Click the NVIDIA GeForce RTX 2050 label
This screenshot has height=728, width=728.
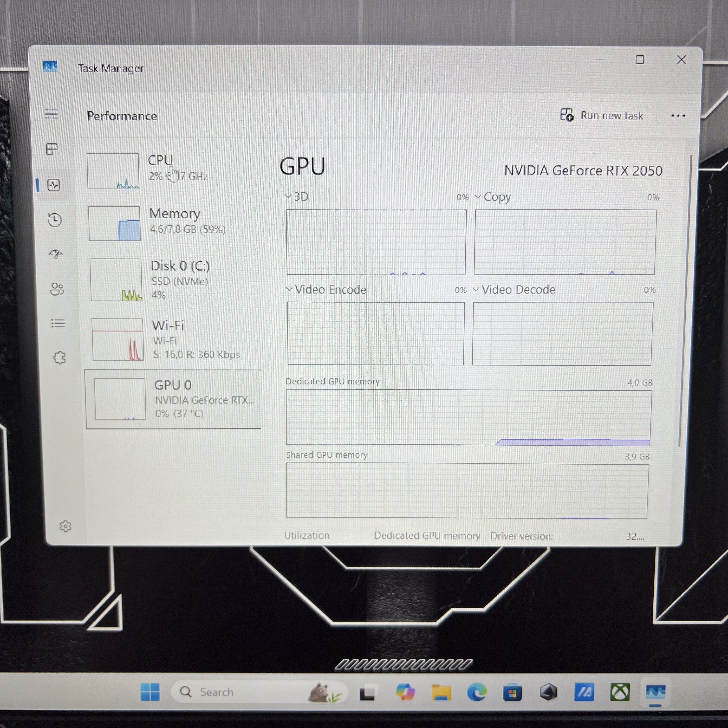tap(583, 171)
